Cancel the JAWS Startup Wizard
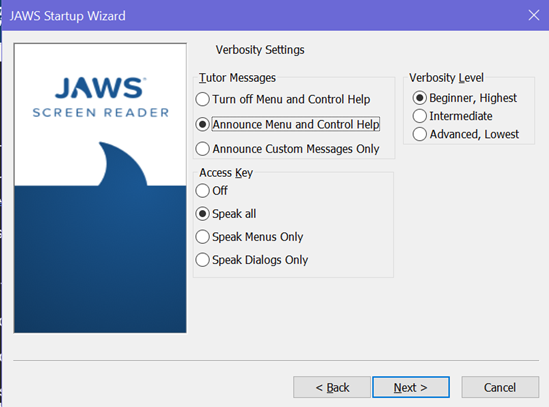Viewport: 549px width, 407px height. [x=500, y=387]
